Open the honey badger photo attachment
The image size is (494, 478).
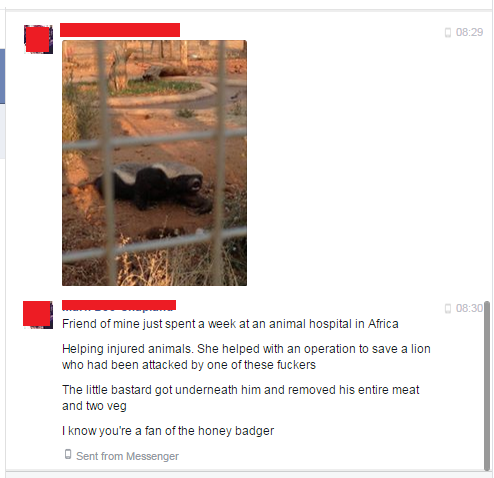tap(154, 163)
